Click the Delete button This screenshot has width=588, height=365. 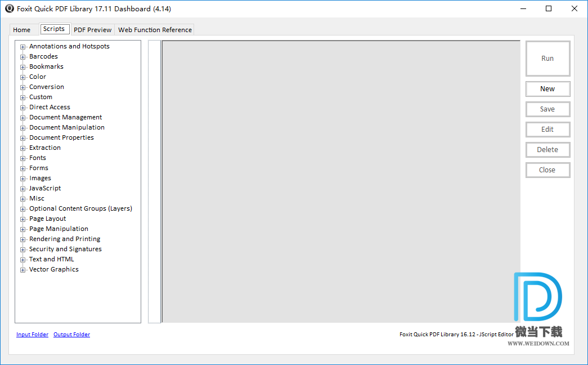coord(547,150)
